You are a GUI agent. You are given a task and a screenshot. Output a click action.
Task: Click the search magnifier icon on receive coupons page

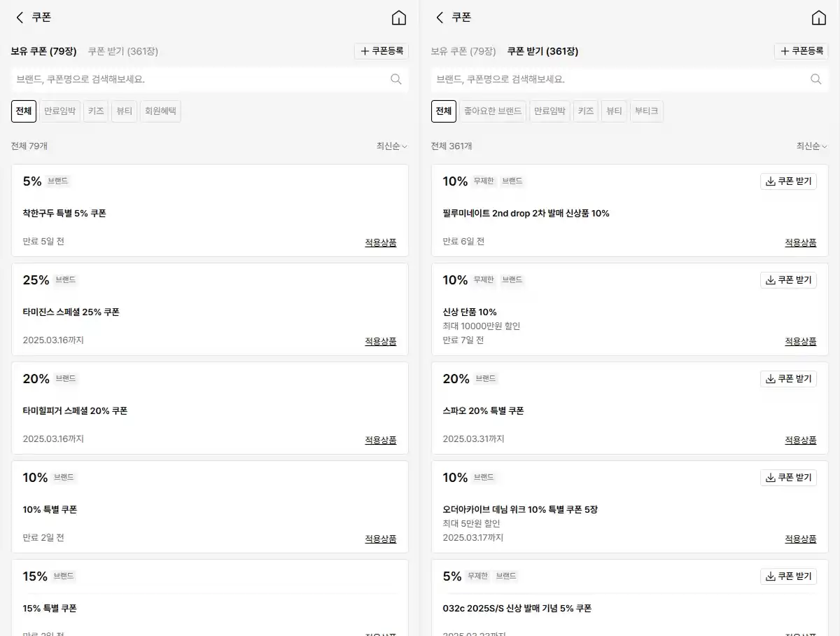tap(816, 79)
